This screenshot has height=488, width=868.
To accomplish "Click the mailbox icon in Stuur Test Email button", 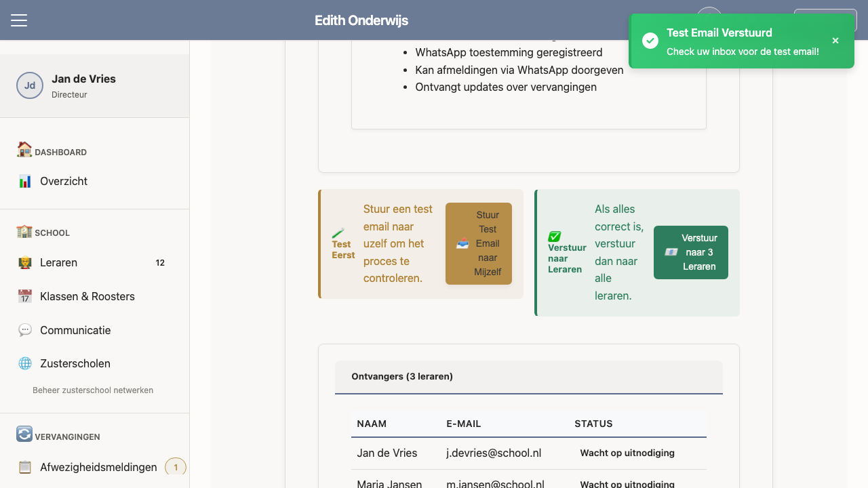I will click(462, 244).
